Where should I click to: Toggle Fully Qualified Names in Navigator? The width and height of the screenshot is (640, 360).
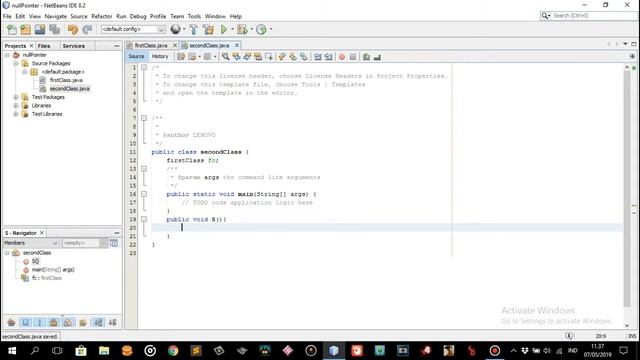pyautogui.click(x=83, y=322)
